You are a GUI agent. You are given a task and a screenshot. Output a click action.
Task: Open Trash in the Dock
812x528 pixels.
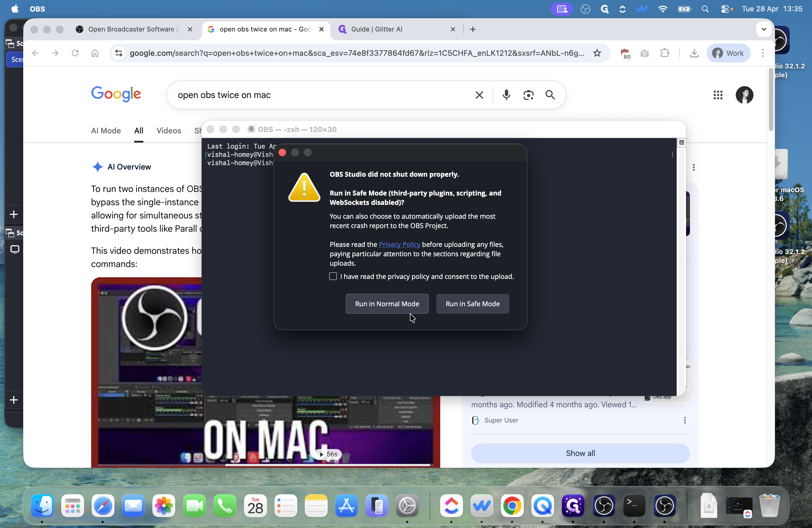click(769, 505)
